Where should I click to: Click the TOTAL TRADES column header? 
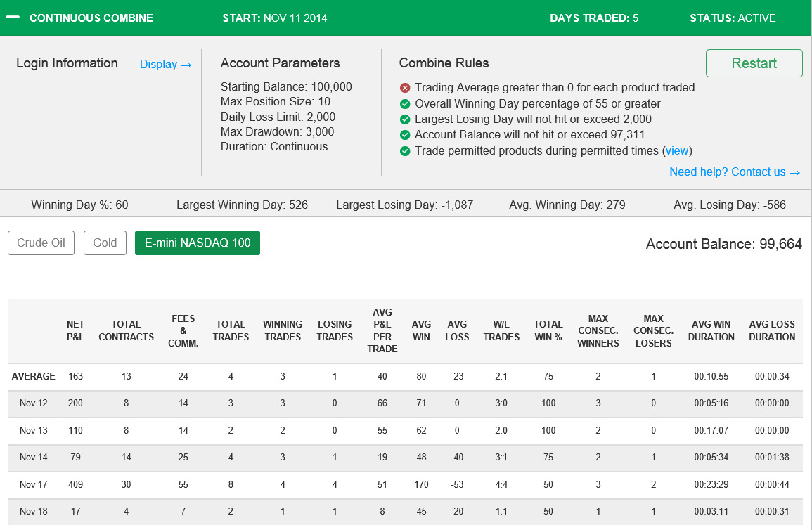(x=231, y=330)
